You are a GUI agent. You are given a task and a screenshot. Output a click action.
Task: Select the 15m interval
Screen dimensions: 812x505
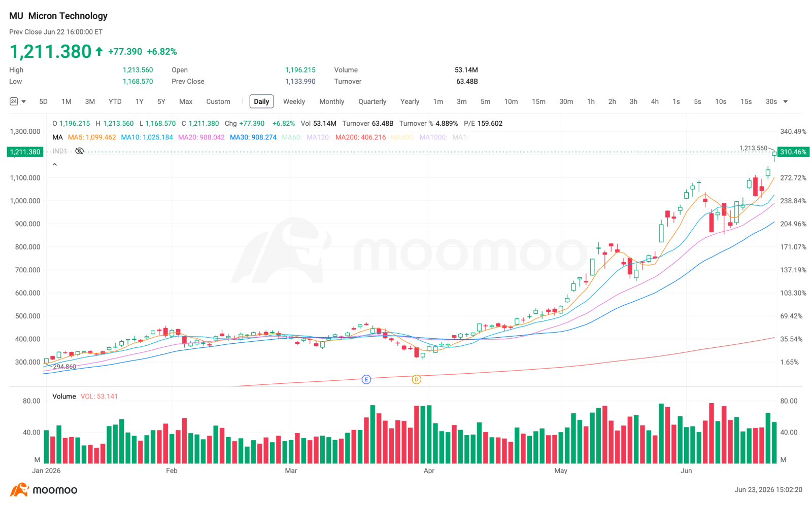click(538, 101)
